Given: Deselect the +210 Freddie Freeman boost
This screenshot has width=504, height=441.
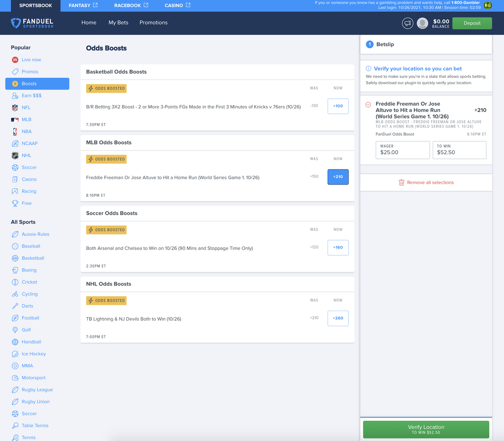Looking at the screenshot, I should click(x=338, y=177).
